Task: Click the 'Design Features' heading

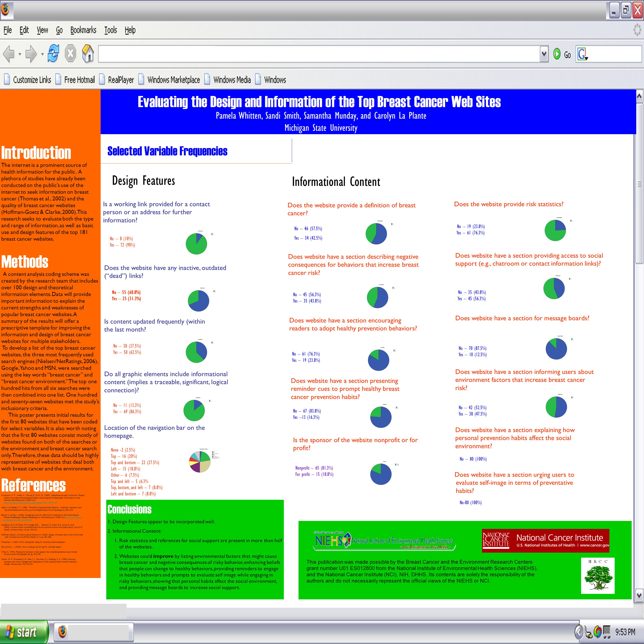Action: [x=143, y=181]
